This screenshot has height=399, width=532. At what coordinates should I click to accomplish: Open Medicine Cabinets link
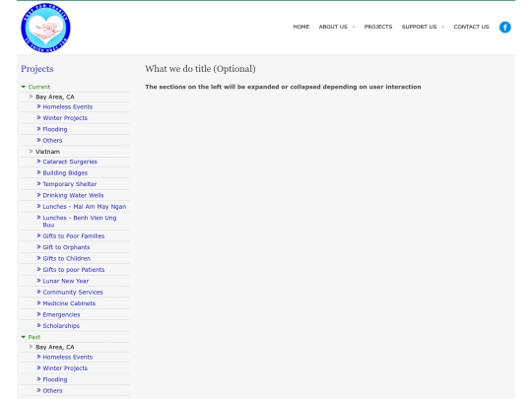pyautogui.click(x=69, y=303)
